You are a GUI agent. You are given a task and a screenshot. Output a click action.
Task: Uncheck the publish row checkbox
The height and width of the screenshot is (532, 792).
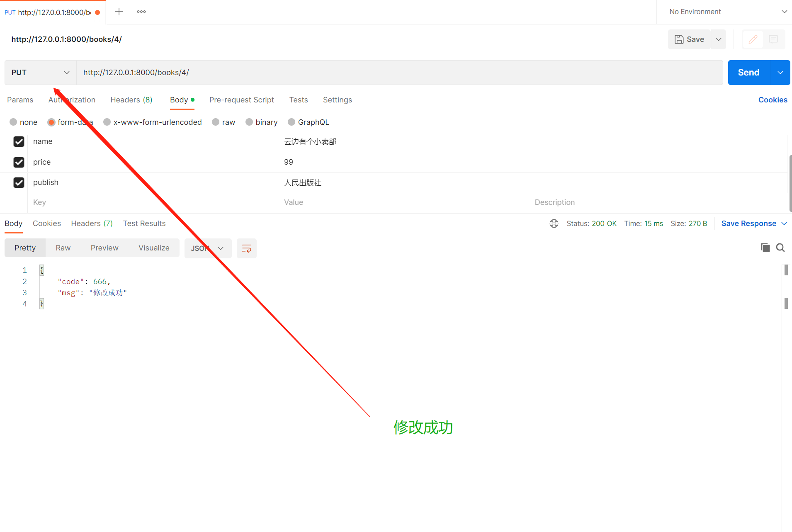pos(19,182)
